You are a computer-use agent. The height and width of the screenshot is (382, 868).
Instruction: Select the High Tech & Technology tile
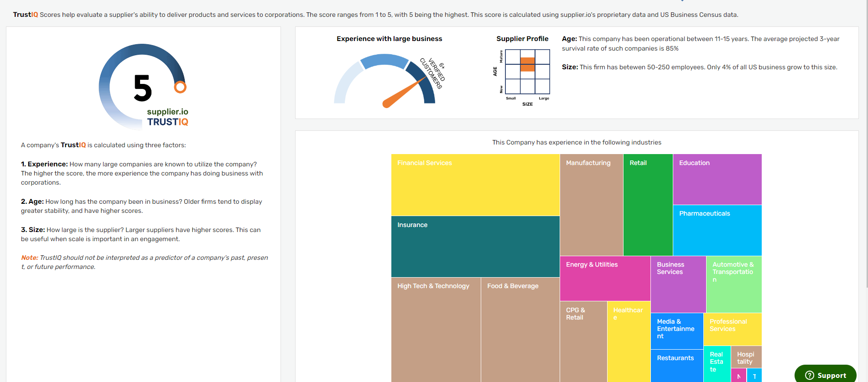point(436,330)
